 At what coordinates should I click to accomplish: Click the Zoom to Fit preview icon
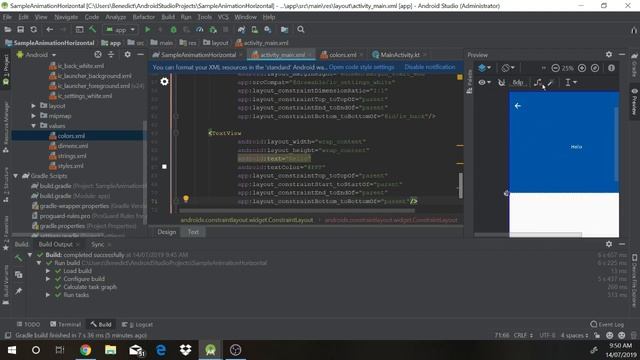pyautogui.click(x=595, y=68)
